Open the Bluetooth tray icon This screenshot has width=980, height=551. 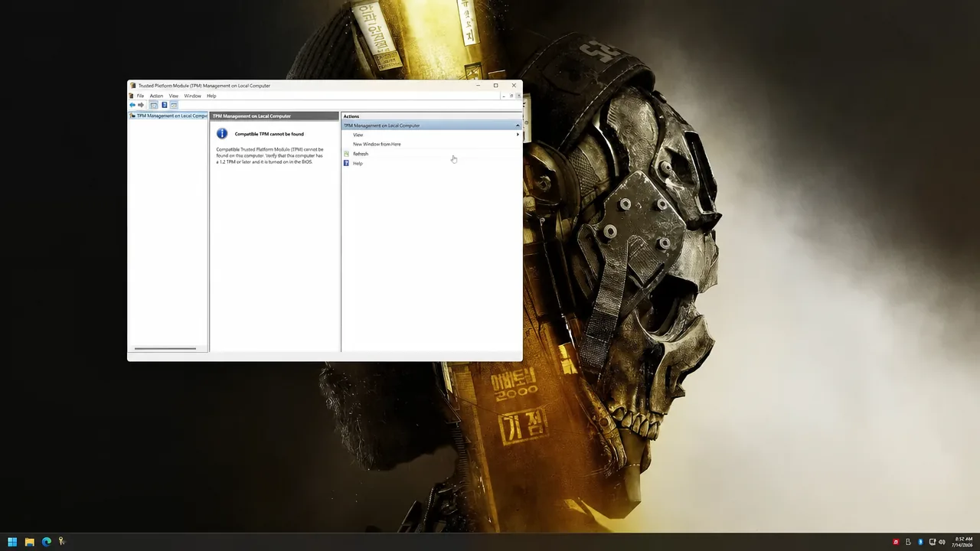tap(920, 542)
